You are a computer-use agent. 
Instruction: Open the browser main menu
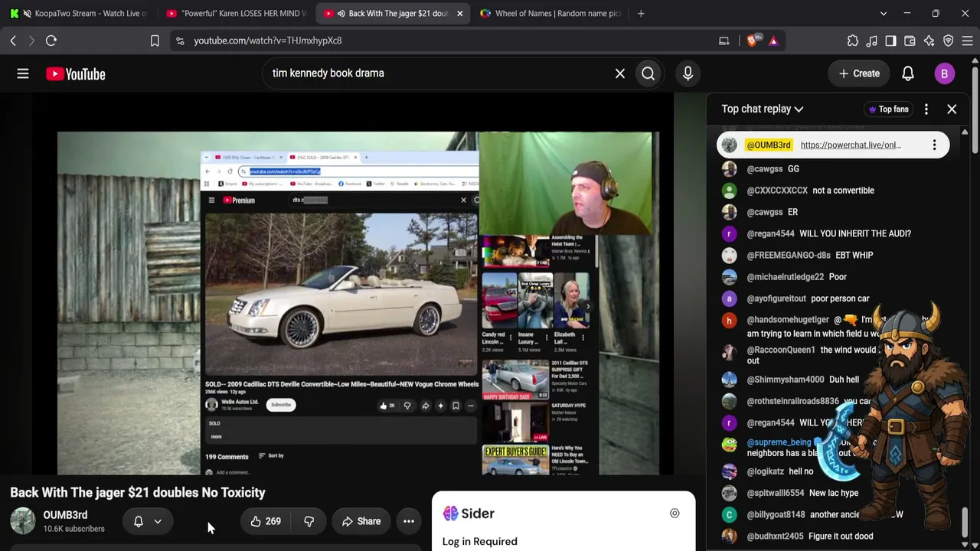coord(967,41)
